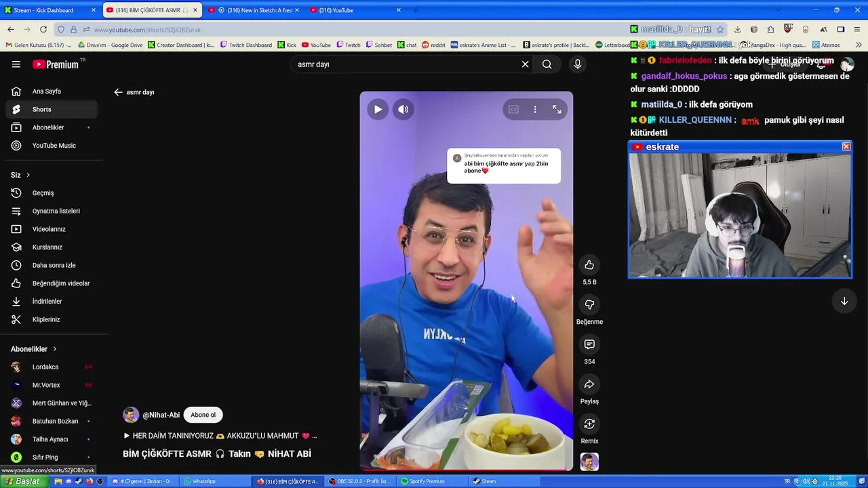Expand the Abonelikler subscriptions heading

(x=34, y=349)
